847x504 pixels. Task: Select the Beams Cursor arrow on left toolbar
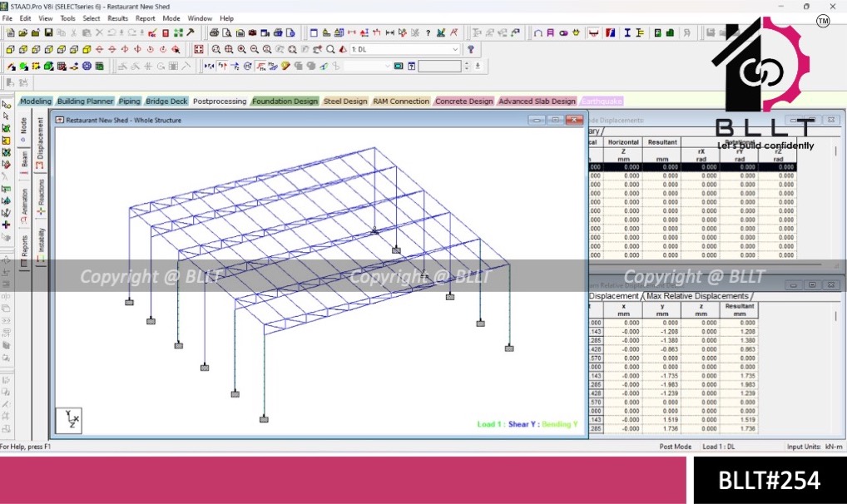click(x=6, y=116)
